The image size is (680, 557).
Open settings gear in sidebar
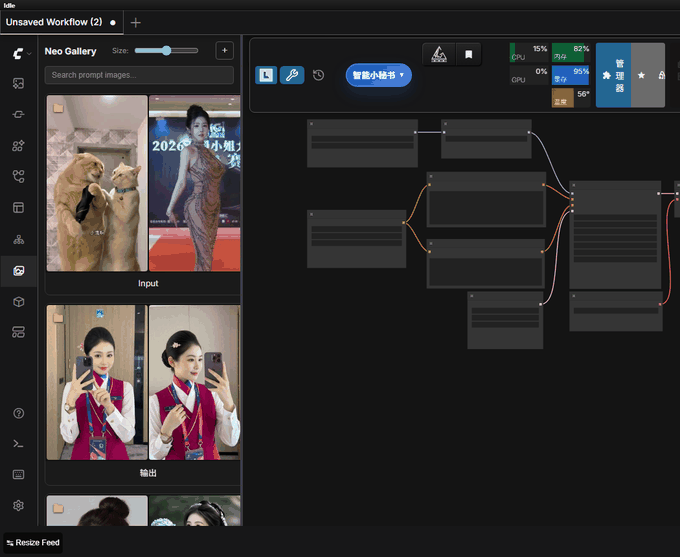coord(18,506)
